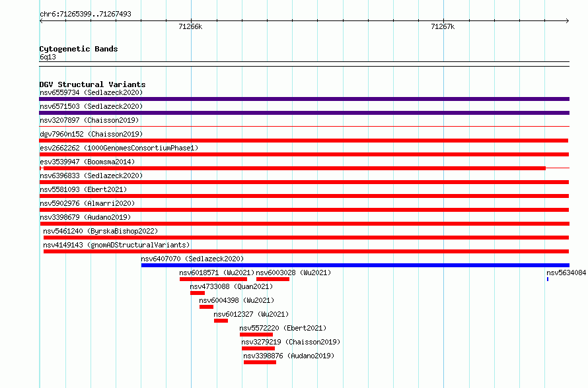Select the purple bar for nsv6559734
588x388 pixels.
[x=304, y=99]
